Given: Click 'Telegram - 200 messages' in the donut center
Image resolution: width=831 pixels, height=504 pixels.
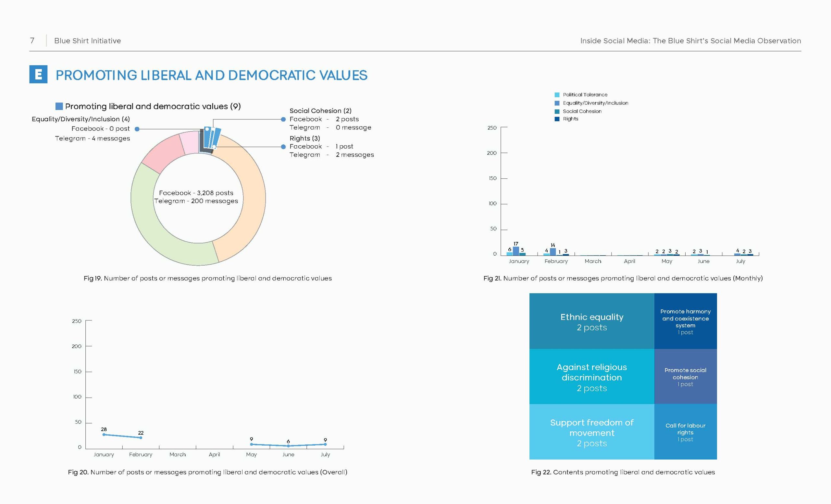Looking at the screenshot, I should [196, 201].
